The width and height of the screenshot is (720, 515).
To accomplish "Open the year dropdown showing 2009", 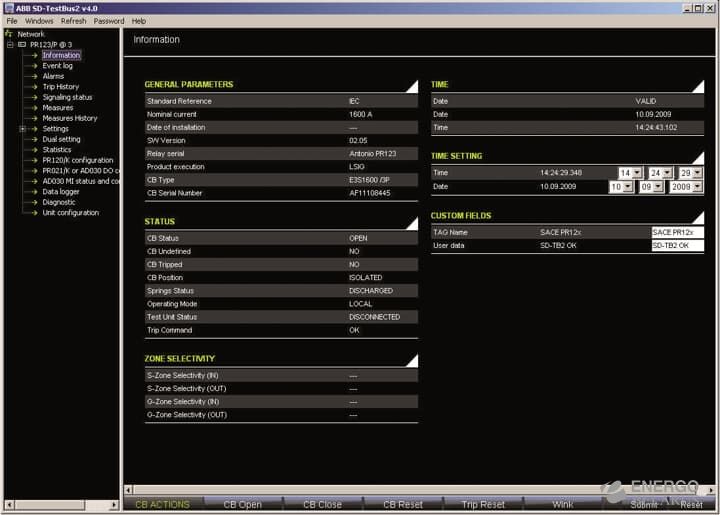I will click(x=697, y=187).
